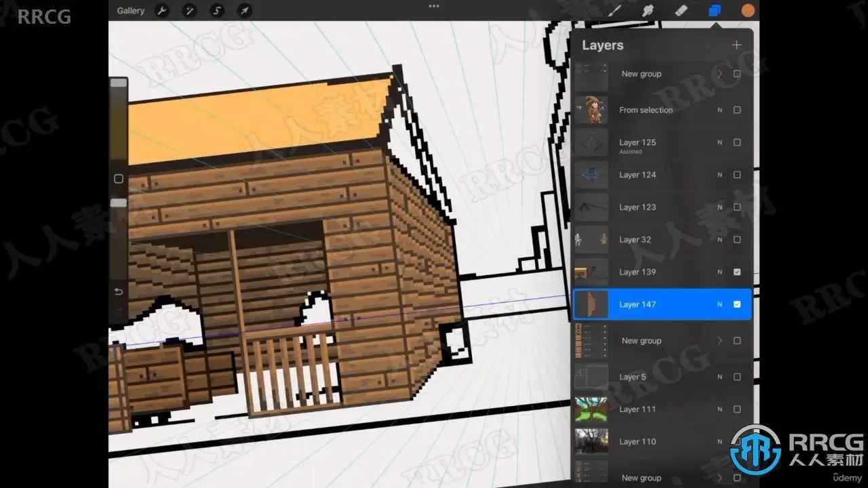Screen dimensions: 868x488
Task: Tap the redo arrow beneath undo
Action: coord(118,312)
